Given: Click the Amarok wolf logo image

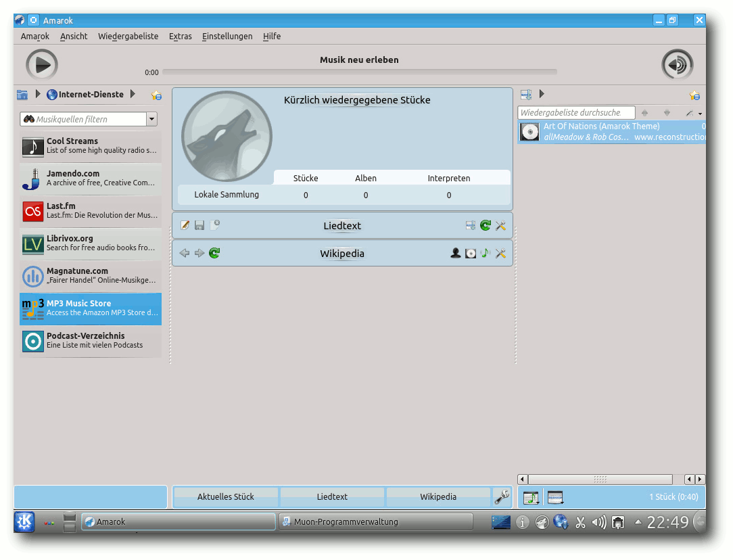Looking at the screenshot, I should click(227, 136).
